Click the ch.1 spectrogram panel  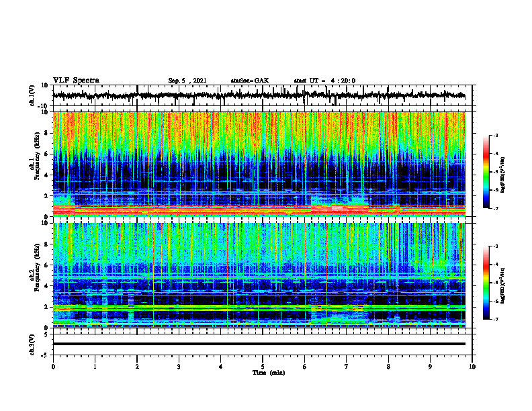click(x=259, y=164)
